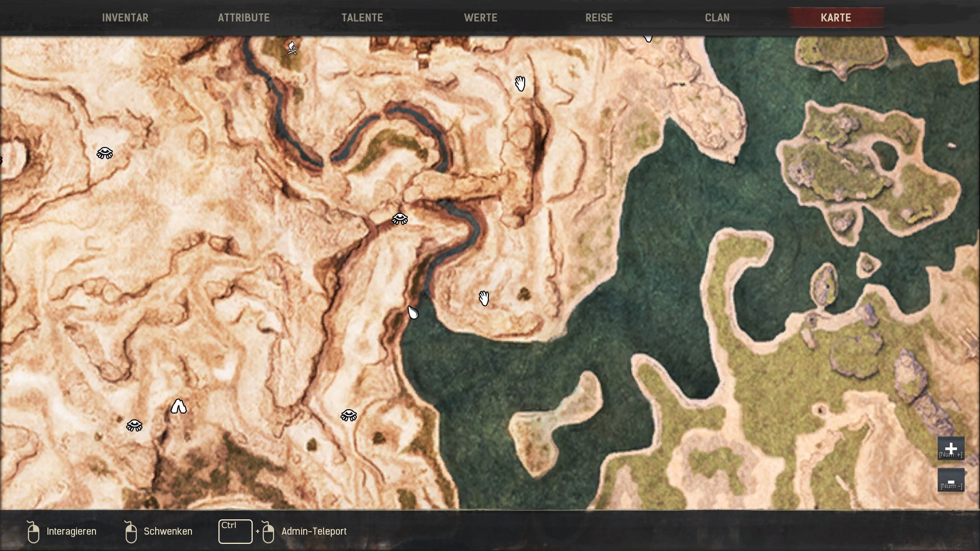Select the hand marker north of the canyon

(x=520, y=83)
